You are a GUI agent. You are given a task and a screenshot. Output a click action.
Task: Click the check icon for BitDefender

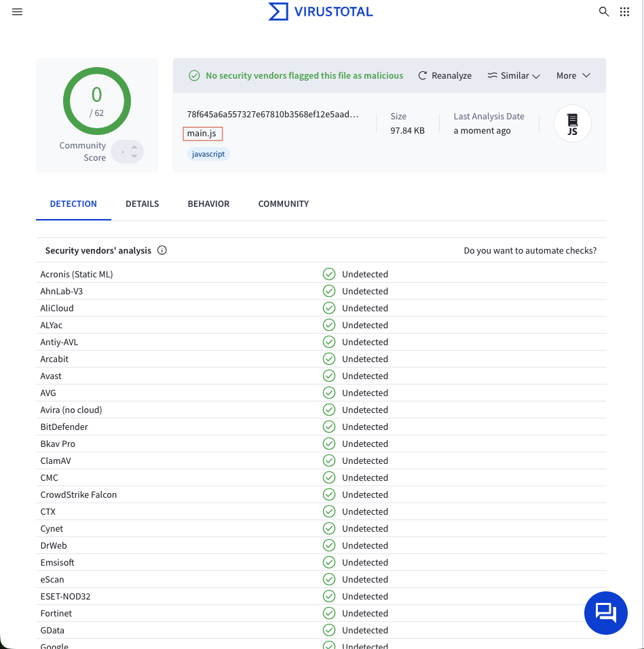329,427
